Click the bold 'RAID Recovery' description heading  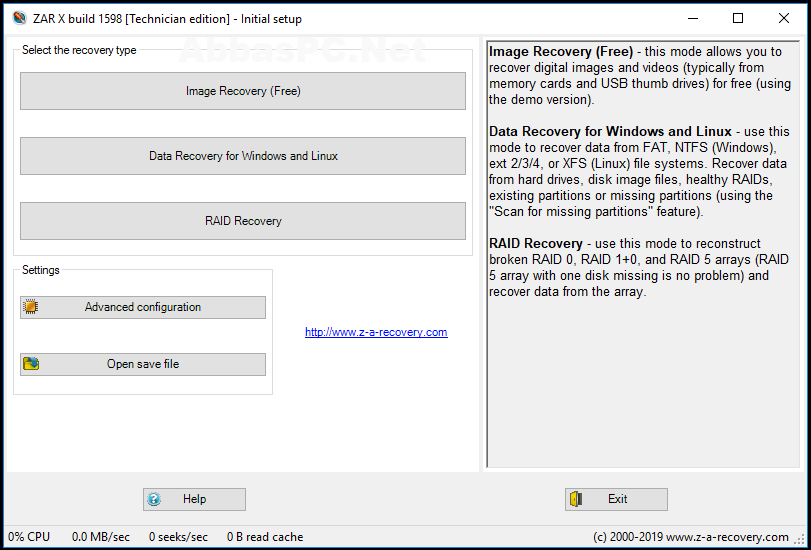tap(536, 244)
